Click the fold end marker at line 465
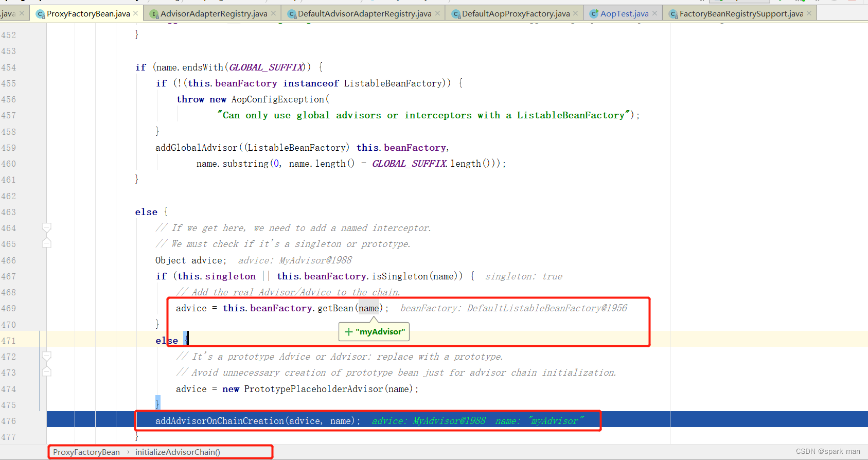The width and height of the screenshot is (868, 460). pos(47,243)
